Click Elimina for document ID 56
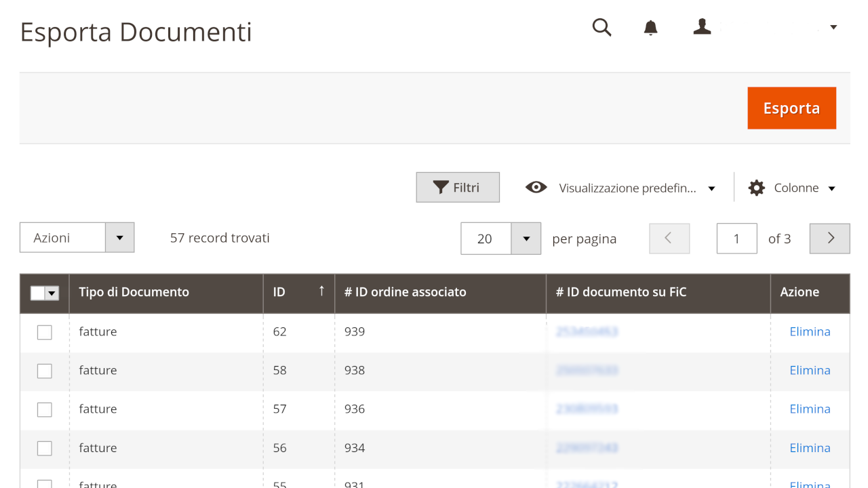This screenshot has width=868, height=488. [810, 448]
